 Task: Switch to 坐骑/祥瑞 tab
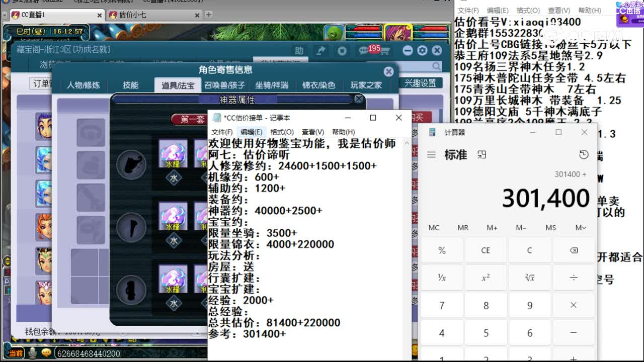(x=272, y=85)
